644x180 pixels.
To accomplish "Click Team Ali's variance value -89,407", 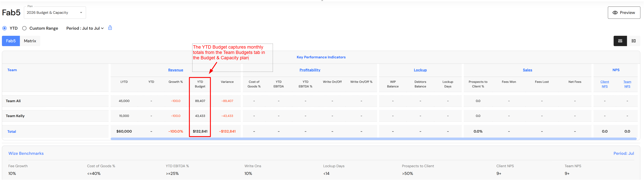I will click(x=227, y=101).
